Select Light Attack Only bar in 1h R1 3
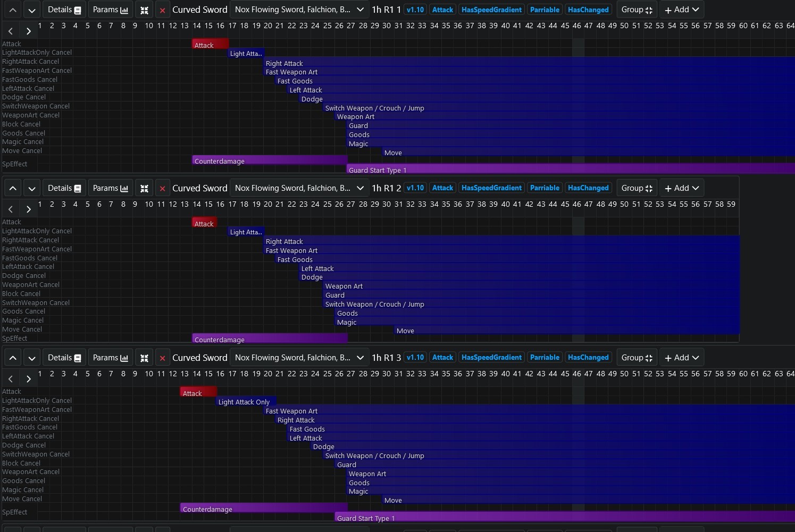 (246, 402)
